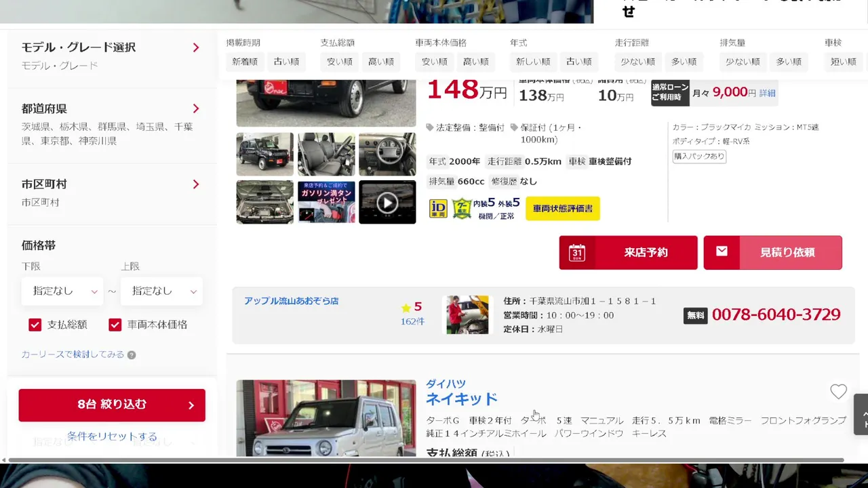Sort 掲載時期 by 古い順

tap(286, 62)
